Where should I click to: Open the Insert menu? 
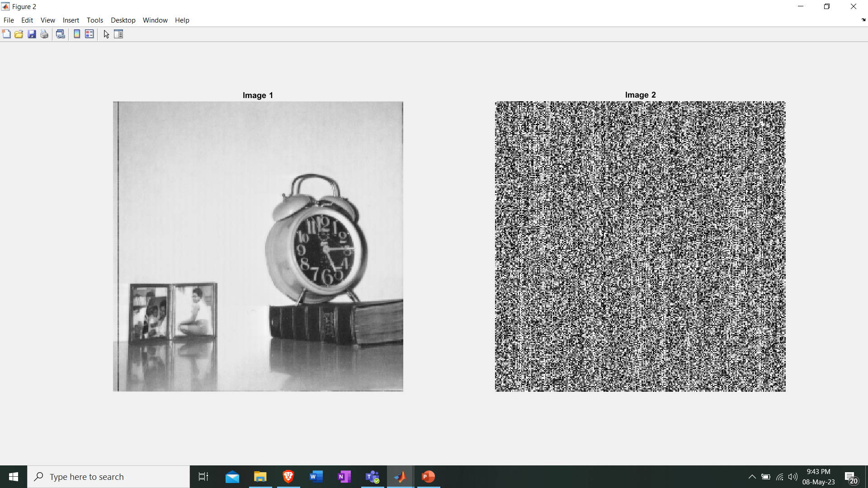[x=71, y=20]
